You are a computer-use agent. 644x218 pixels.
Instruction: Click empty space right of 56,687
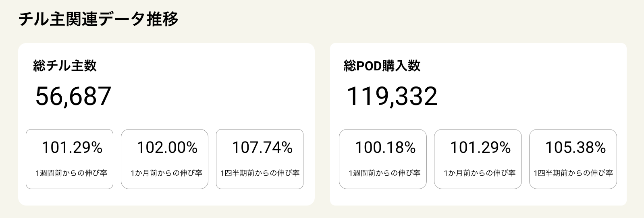210,97
